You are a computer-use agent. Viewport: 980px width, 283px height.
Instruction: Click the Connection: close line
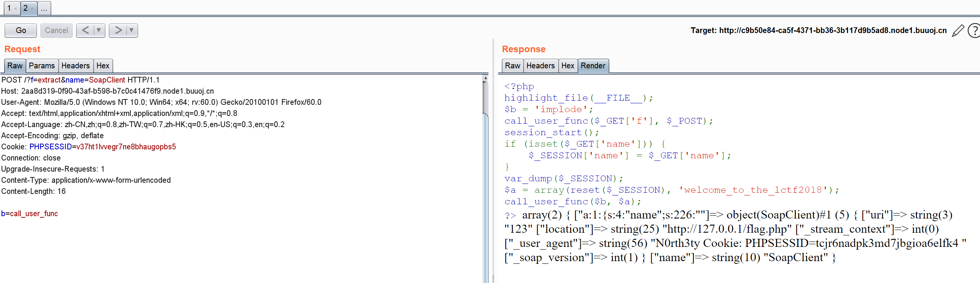point(31,158)
